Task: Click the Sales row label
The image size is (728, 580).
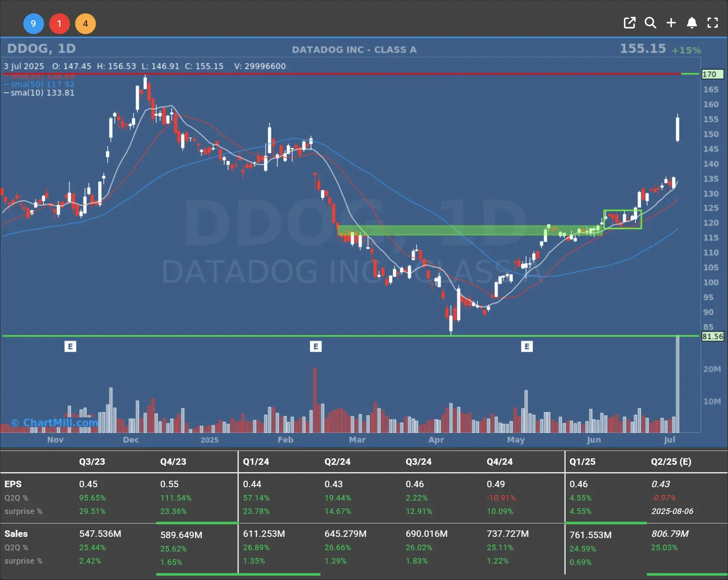Action: tap(16, 534)
